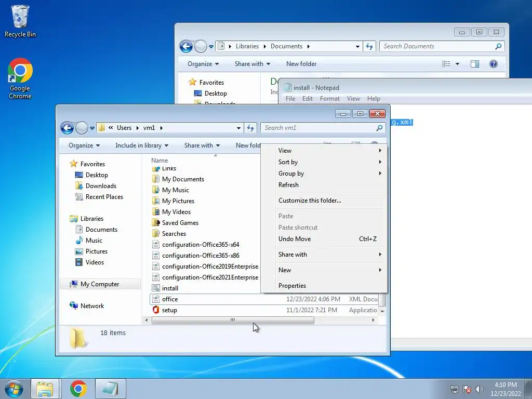
Task: Click New folder in Documents window
Action: click(x=301, y=64)
